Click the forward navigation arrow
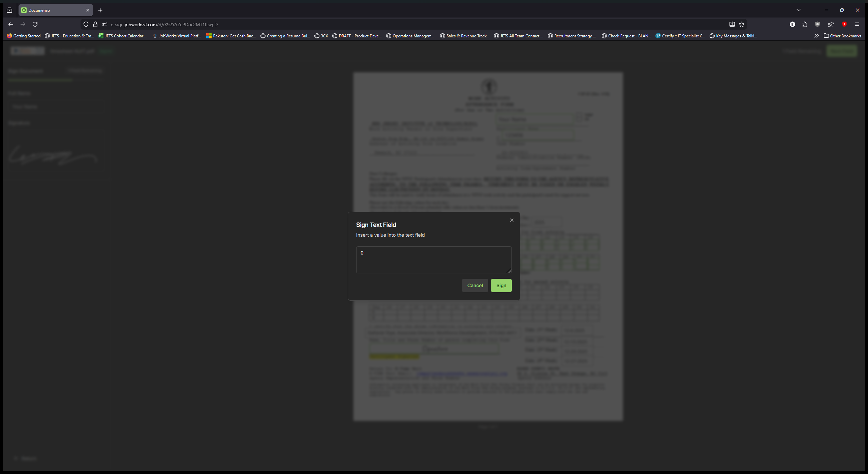 [23, 24]
